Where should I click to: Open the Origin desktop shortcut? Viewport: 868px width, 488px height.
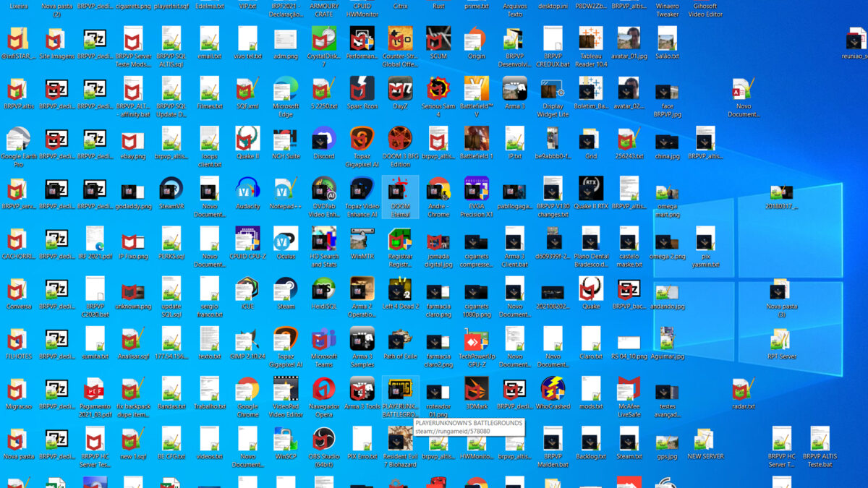(x=476, y=39)
